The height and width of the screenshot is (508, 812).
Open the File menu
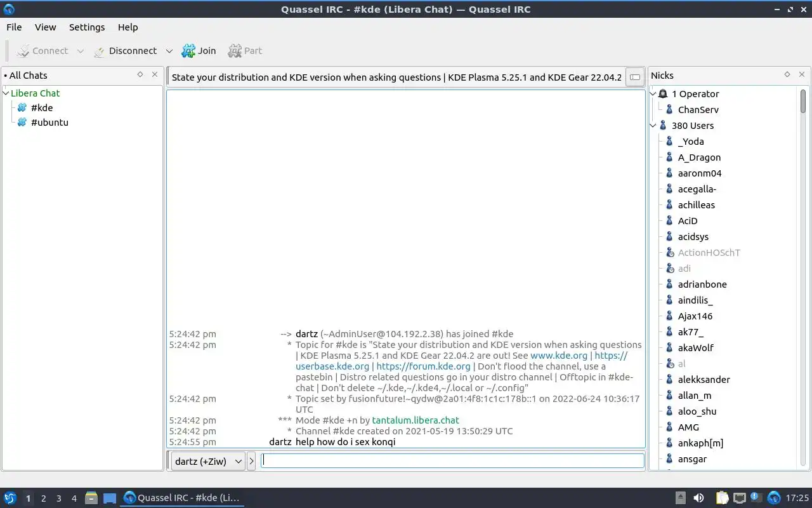[14, 27]
